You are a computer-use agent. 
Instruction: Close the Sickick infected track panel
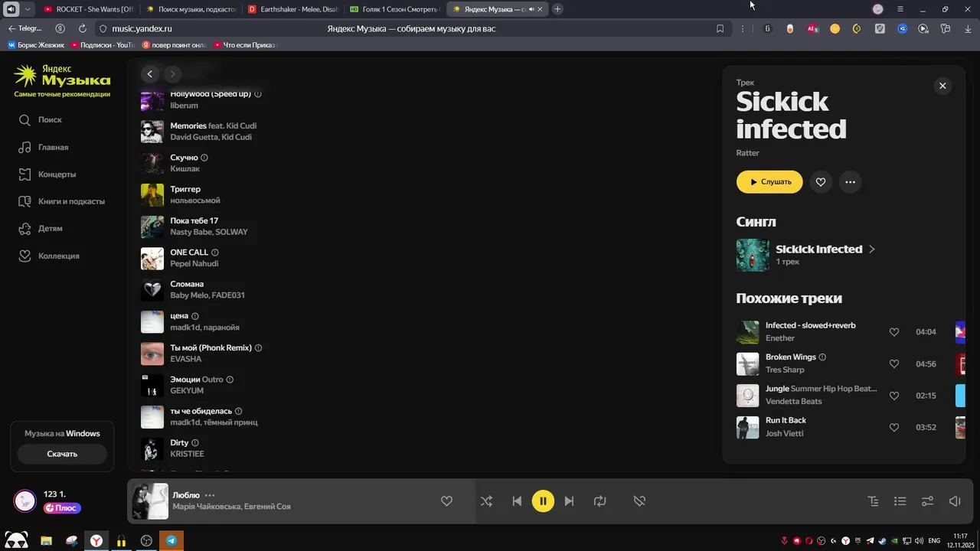942,86
